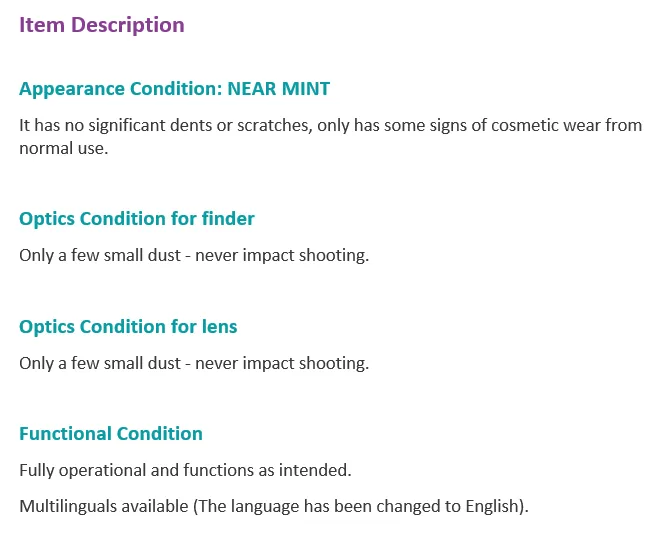
Task: Click 'never impact shooting' under finder section
Action: click(282, 255)
